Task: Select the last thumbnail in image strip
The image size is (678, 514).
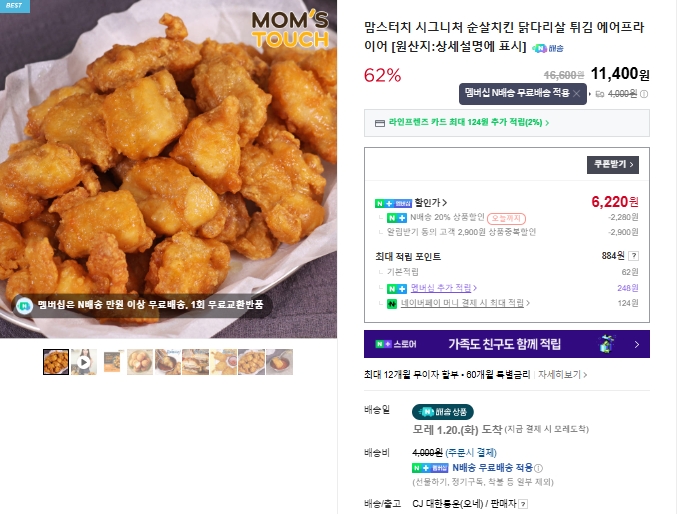Action: click(x=279, y=362)
